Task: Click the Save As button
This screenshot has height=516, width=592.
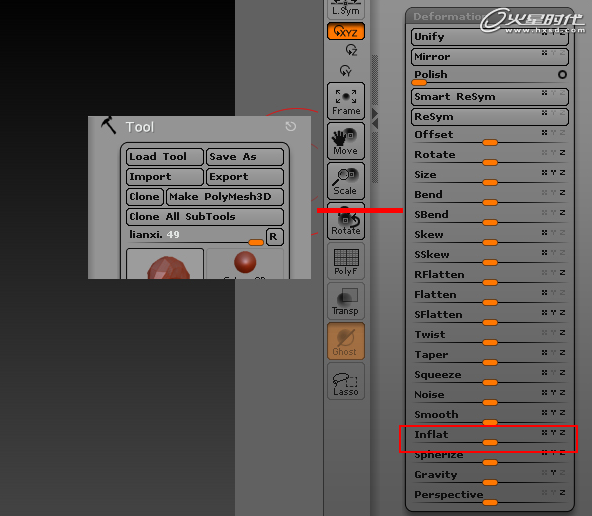Action: tap(245, 157)
